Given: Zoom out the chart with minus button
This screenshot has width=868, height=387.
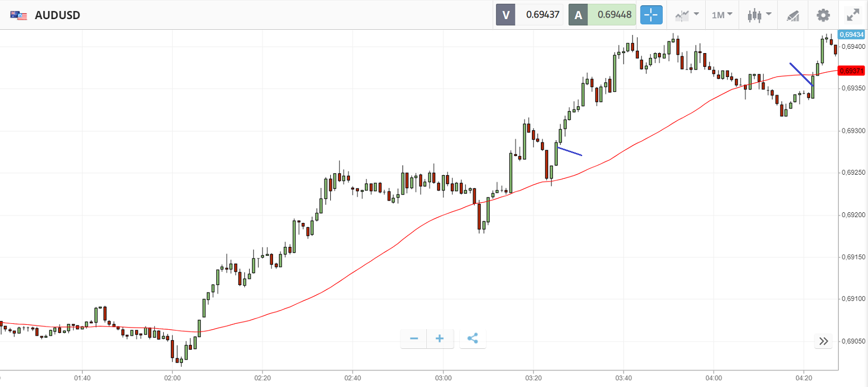Looking at the screenshot, I should click(x=414, y=339).
